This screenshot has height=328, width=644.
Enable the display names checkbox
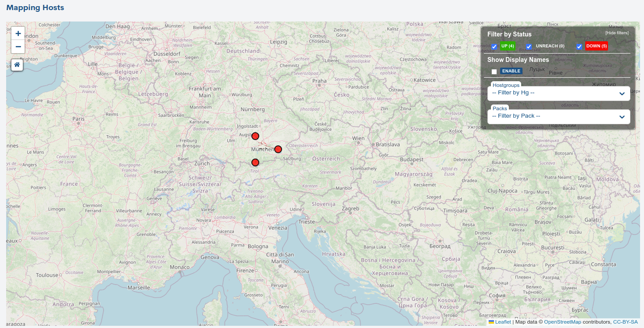point(494,72)
